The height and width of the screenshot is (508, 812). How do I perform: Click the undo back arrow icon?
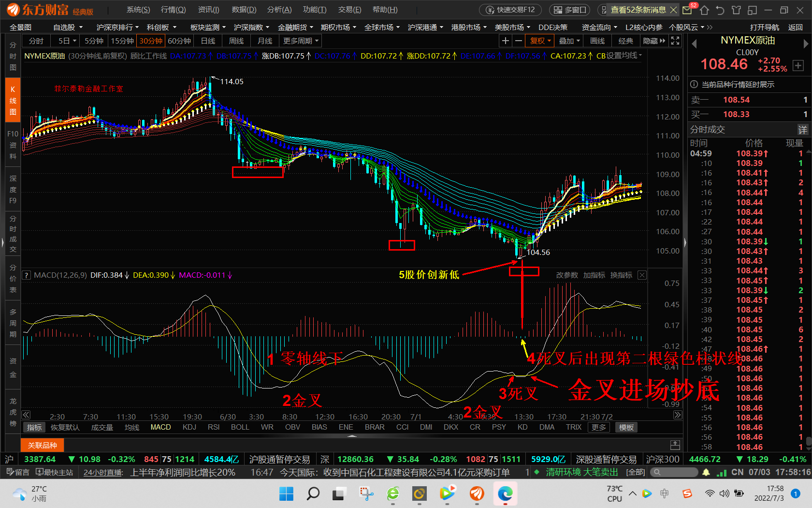tap(720, 10)
